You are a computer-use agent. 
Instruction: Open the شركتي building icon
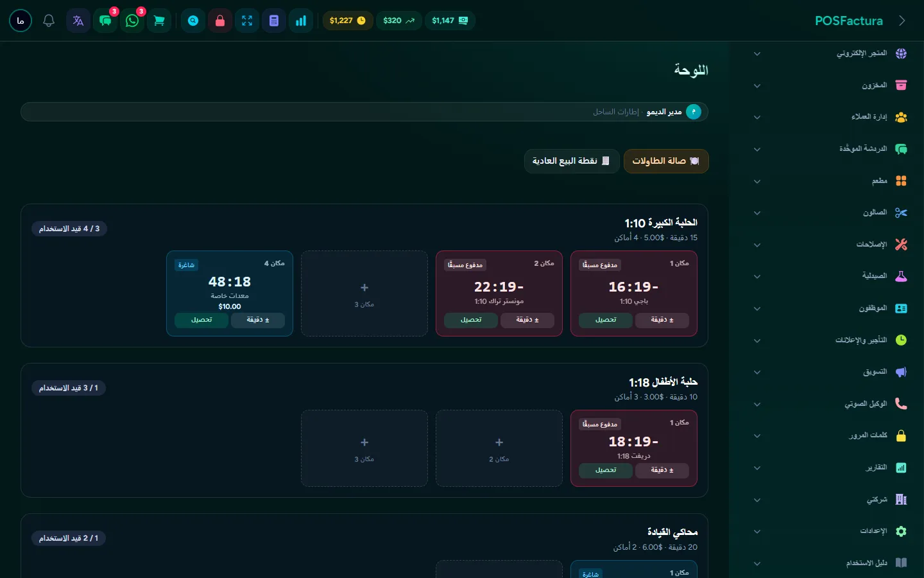tap(901, 500)
